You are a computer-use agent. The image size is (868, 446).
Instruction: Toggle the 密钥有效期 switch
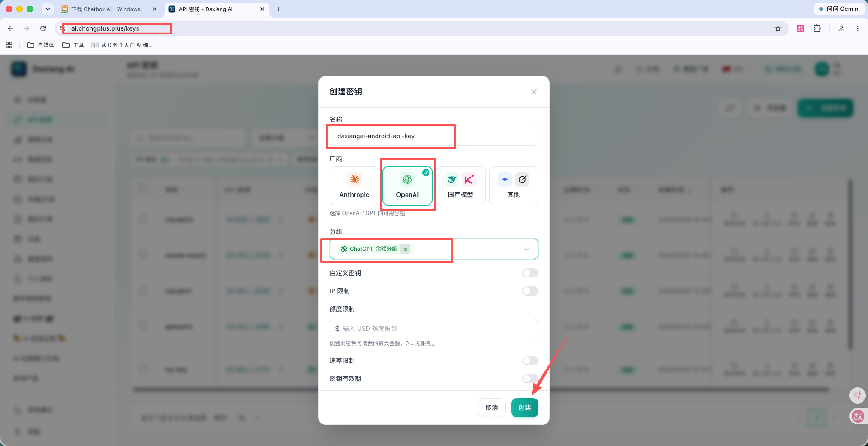pyautogui.click(x=530, y=379)
